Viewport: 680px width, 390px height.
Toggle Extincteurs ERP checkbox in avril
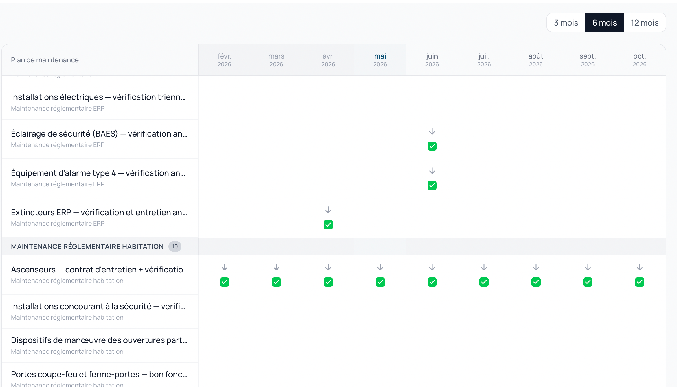(x=328, y=224)
